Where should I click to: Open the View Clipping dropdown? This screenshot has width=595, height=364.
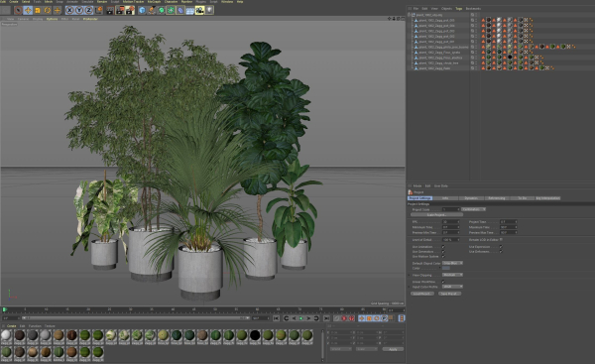pyautogui.click(x=453, y=275)
